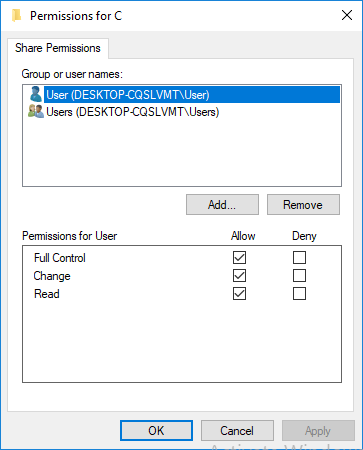Click the Users group icon
363x450 pixels.
[x=36, y=111]
